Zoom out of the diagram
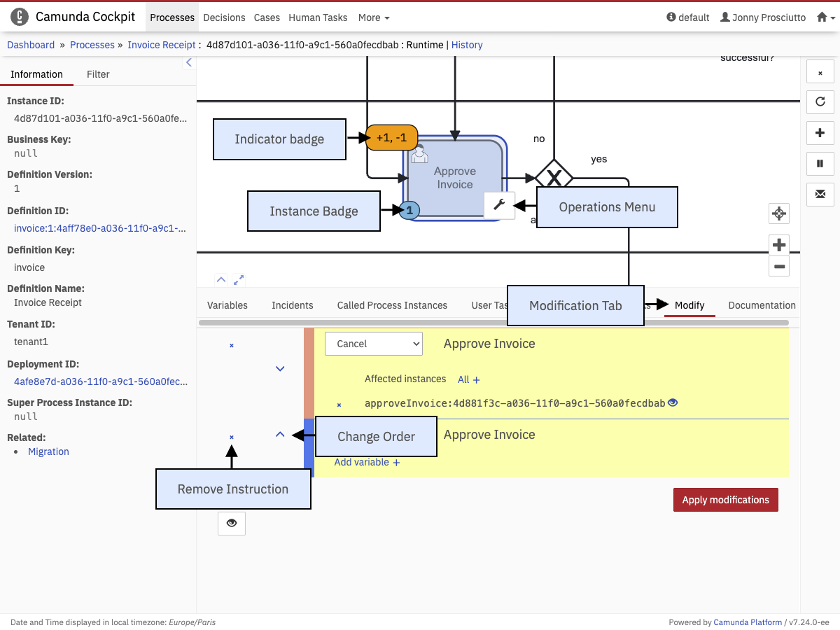This screenshot has width=840, height=630. coord(779,266)
